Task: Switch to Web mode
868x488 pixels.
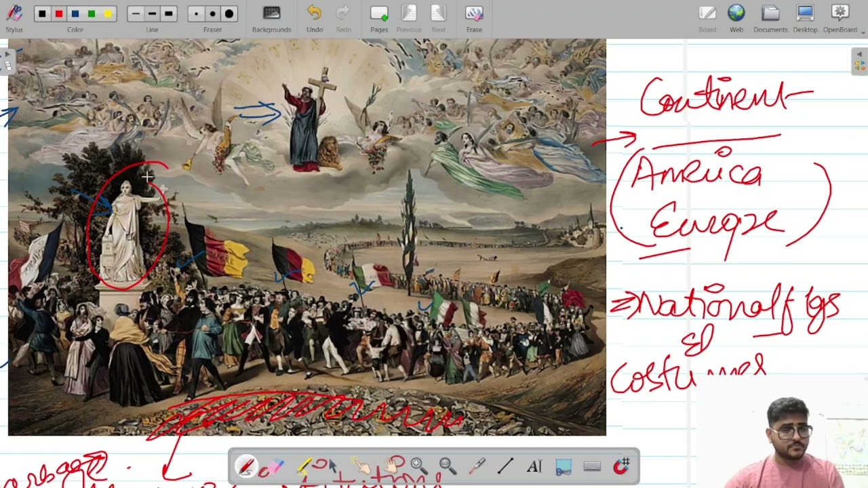Action: [736, 18]
